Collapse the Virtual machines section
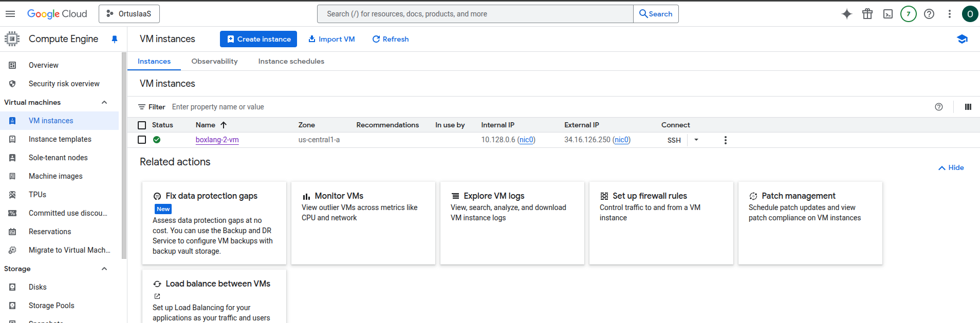Screen dimensions: 980x323 point(104,102)
